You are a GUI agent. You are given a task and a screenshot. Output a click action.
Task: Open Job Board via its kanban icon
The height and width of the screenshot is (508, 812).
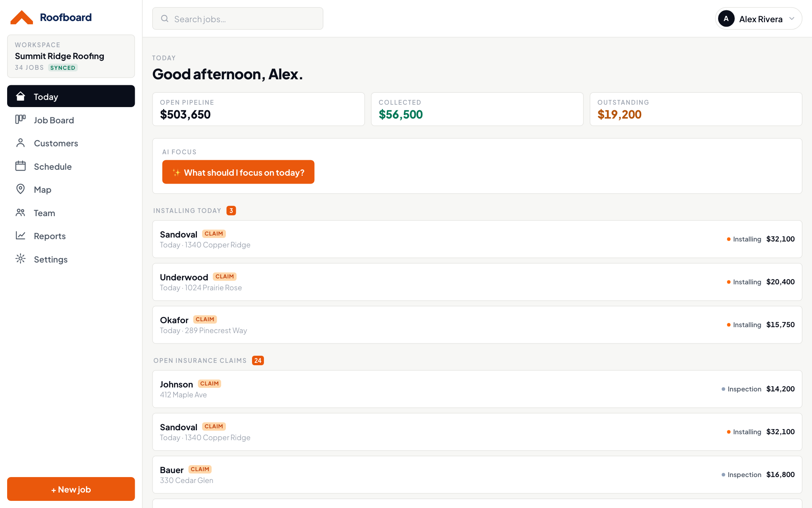click(21, 119)
